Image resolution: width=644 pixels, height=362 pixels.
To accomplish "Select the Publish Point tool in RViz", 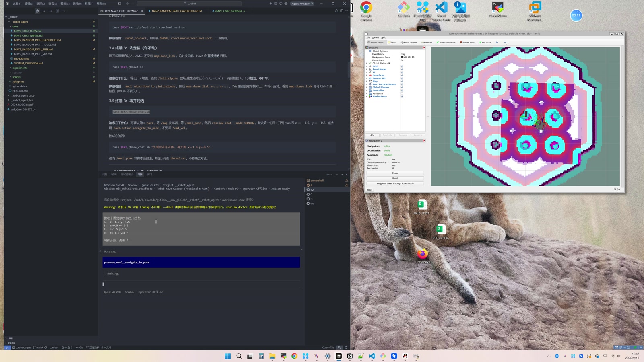I will click(467, 43).
